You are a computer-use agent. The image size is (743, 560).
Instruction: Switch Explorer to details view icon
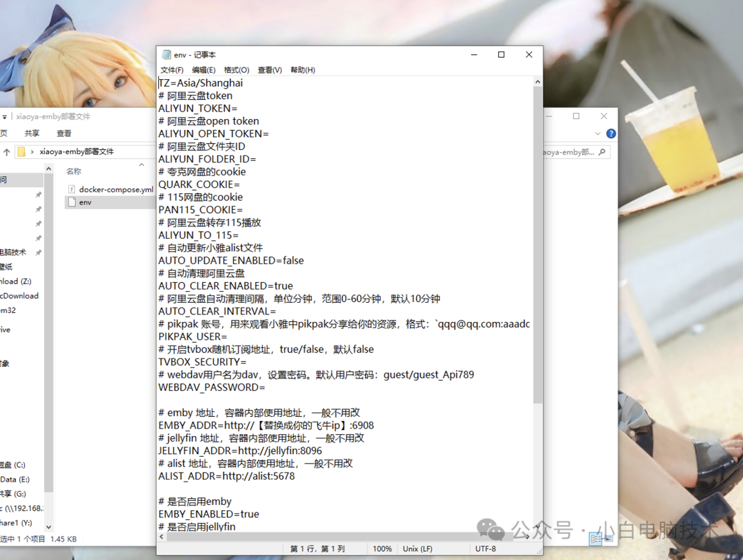point(596,539)
